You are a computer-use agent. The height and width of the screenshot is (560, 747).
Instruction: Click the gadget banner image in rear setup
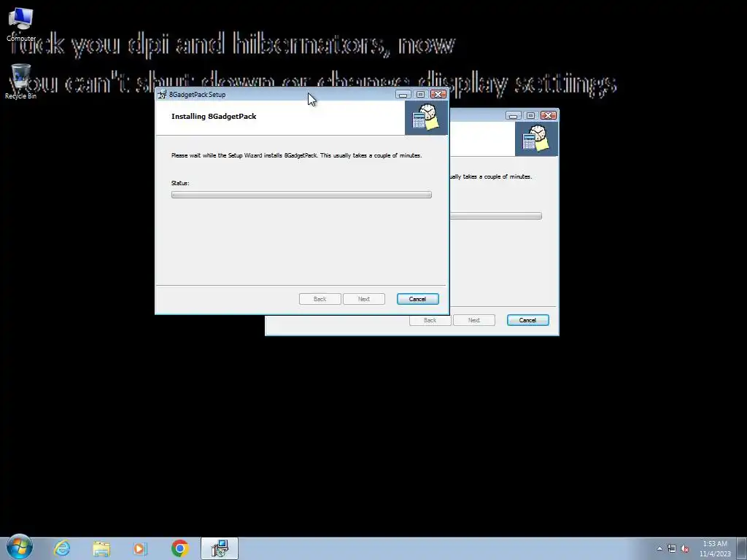point(536,139)
